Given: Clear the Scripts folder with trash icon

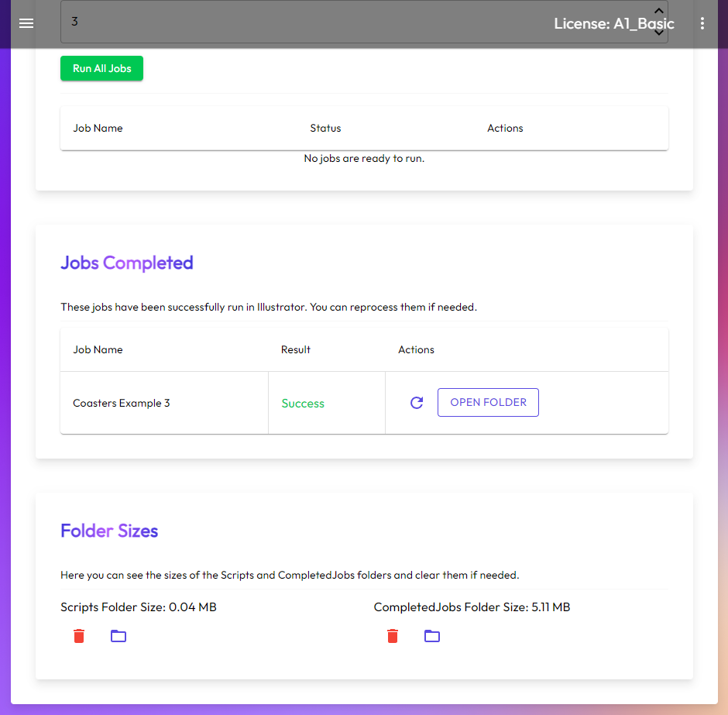Looking at the screenshot, I should (79, 636).
